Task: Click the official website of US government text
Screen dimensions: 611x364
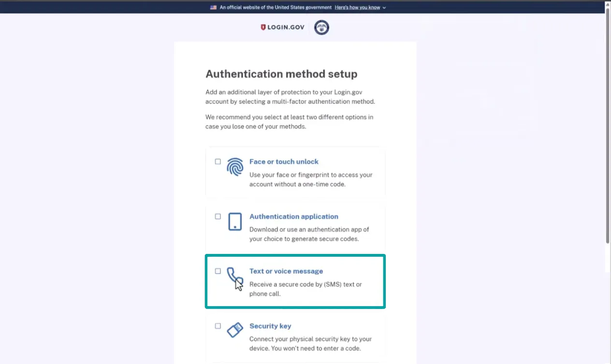Action: coord(276,7)
